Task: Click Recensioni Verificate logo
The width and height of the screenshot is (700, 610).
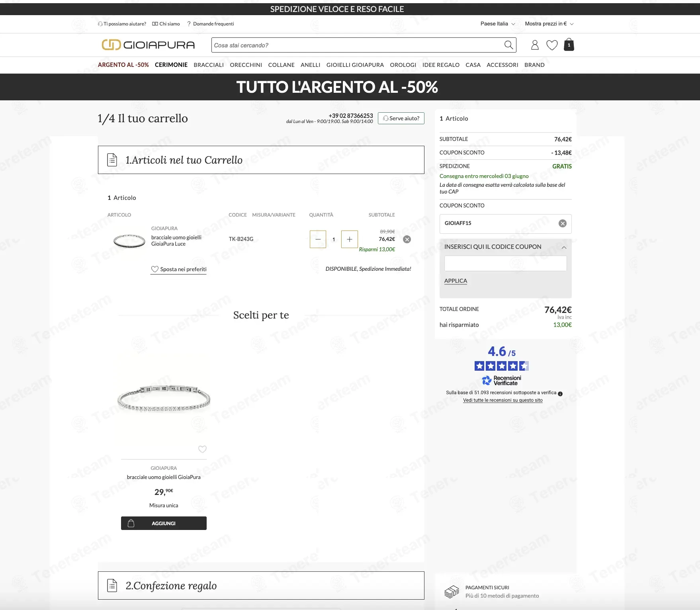Action: 501,381
